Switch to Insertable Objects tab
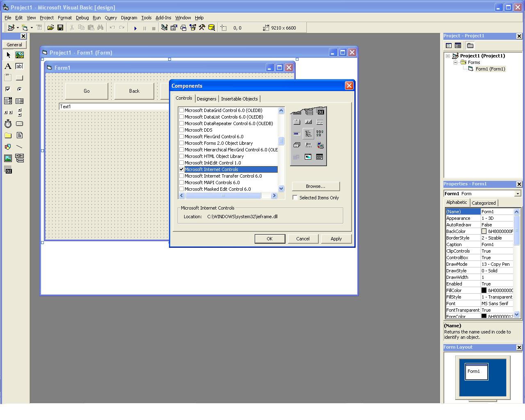This screenshot has width=525, height=420. coord(240,99)
